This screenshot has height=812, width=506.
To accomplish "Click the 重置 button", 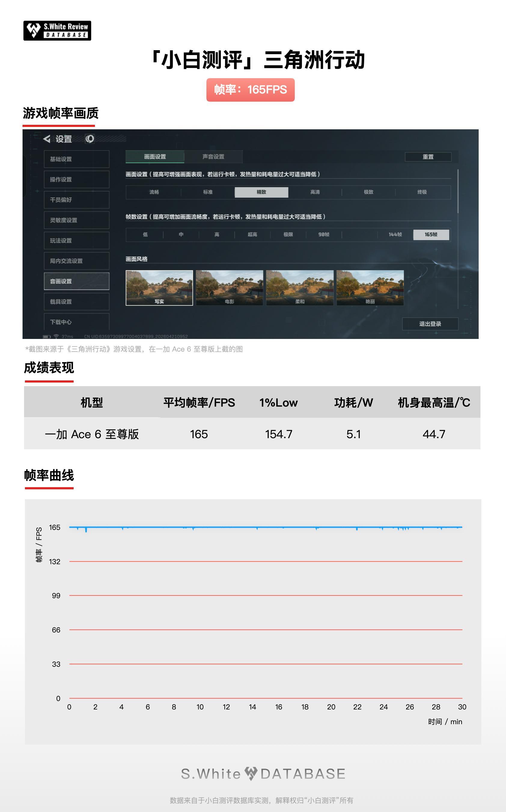I will 428,157.
